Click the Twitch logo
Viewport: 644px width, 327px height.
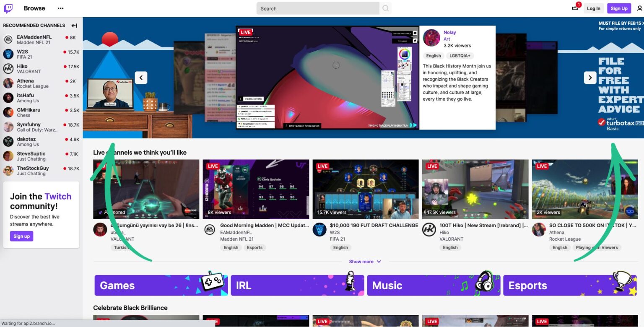[8, 8]
